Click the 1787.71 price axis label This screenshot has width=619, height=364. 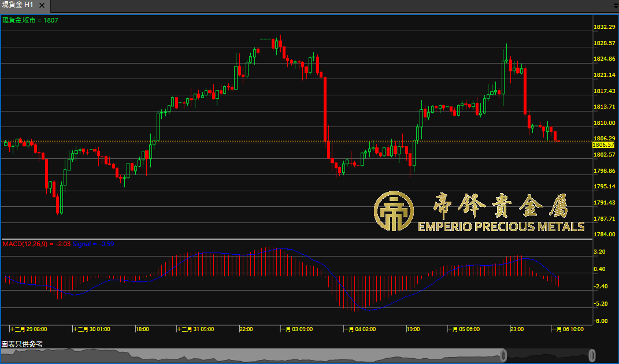605,219
